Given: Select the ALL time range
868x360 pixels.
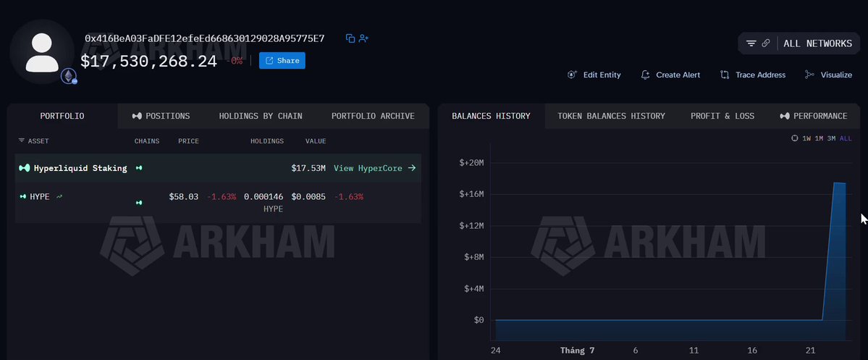Looking at the screenshot, I should click(846, 138).
